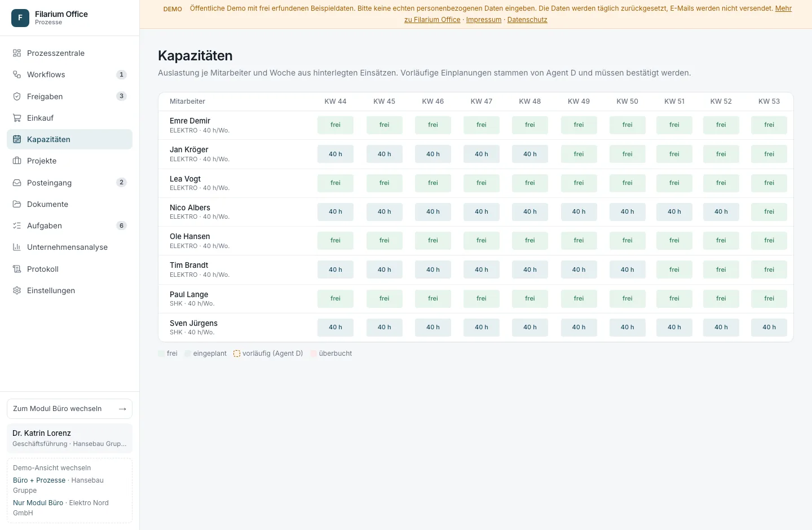This screenshot has height=530, width=812.
Task: Click Jan Kröger's KW 44 cell
Action: 336,154
